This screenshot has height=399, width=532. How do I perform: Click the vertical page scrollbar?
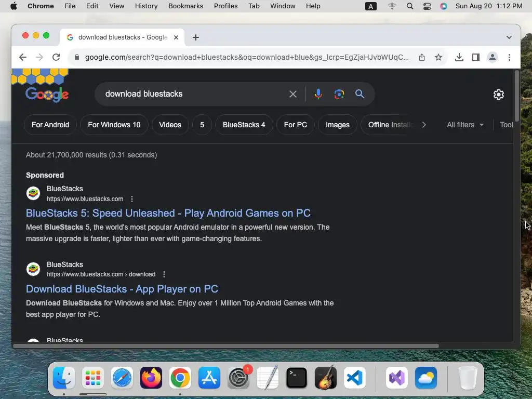(517, 96)
